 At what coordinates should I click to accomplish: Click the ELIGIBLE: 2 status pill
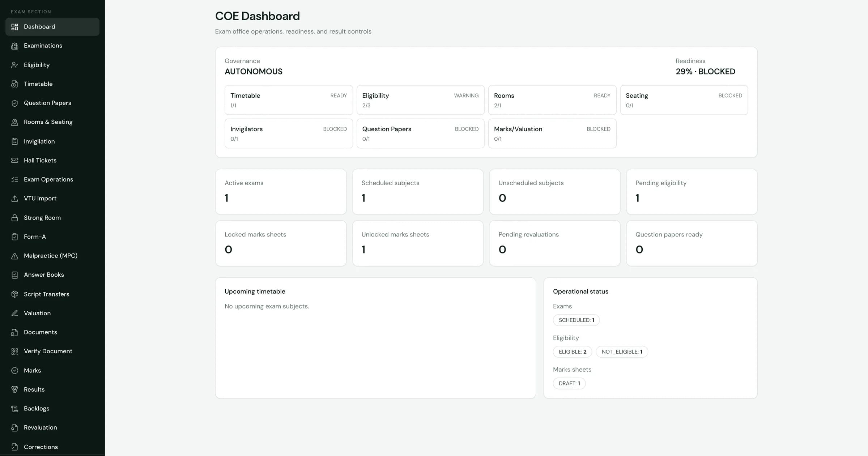(x=572, y=352)
